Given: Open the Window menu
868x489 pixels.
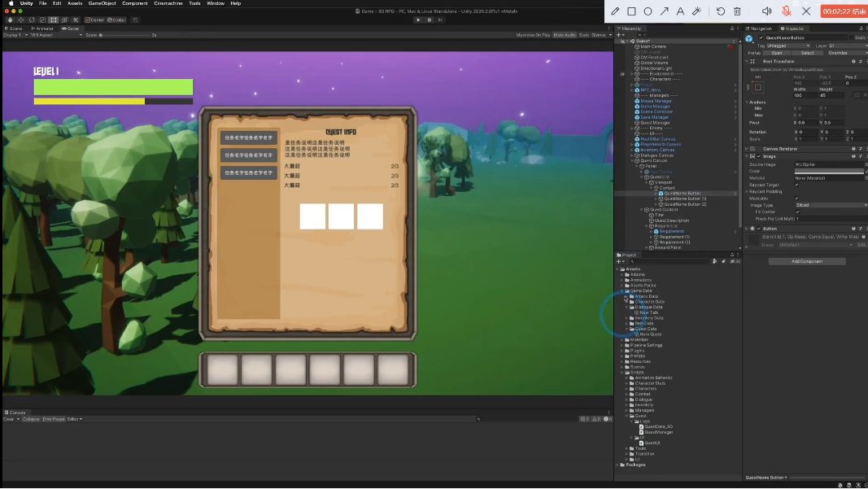Looking at the screenshot, I should (x=216, y=3).
